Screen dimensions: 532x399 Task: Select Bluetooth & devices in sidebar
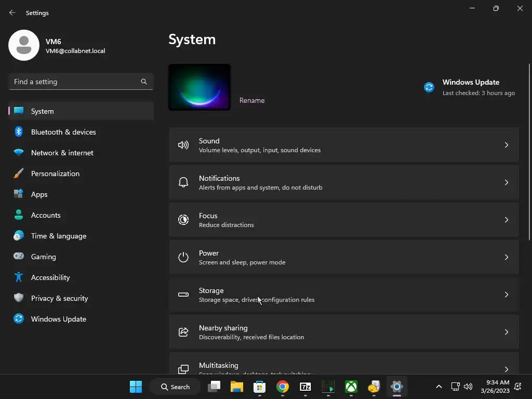pos(81,132)
